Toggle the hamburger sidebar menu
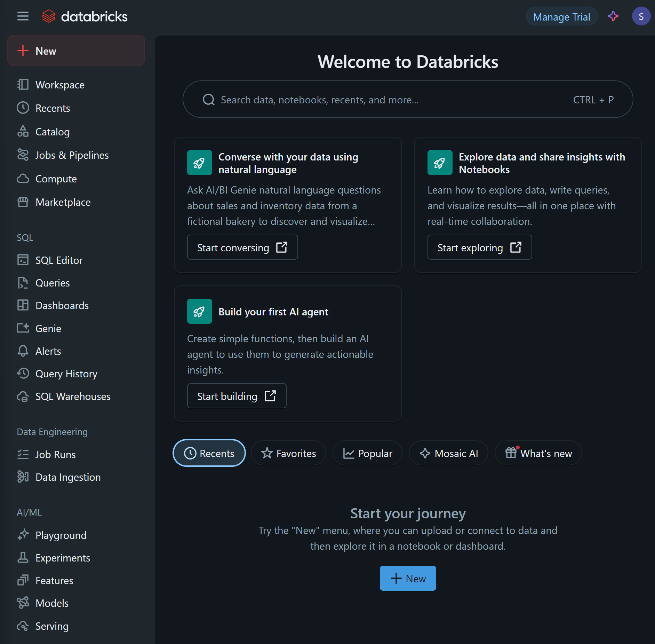 23,16
